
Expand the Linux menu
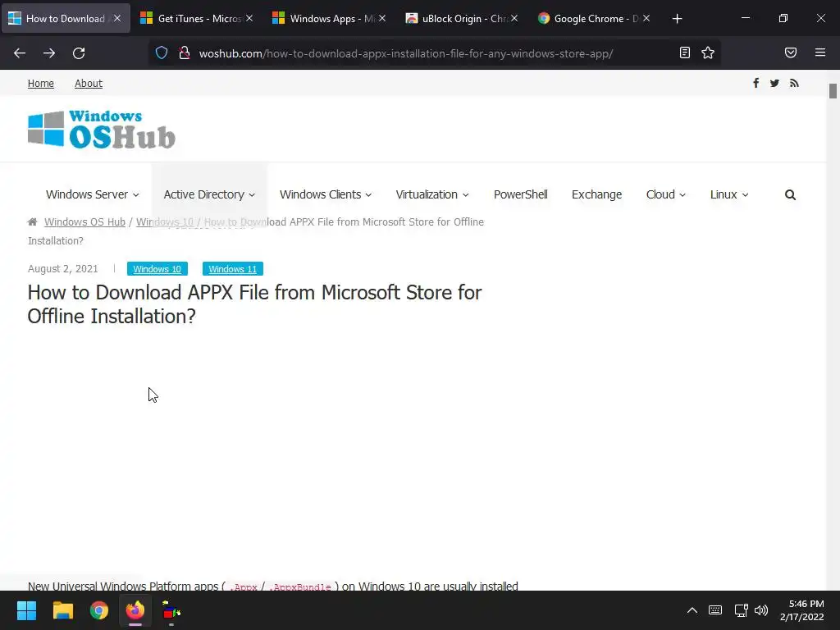click(x=729, y=194)
